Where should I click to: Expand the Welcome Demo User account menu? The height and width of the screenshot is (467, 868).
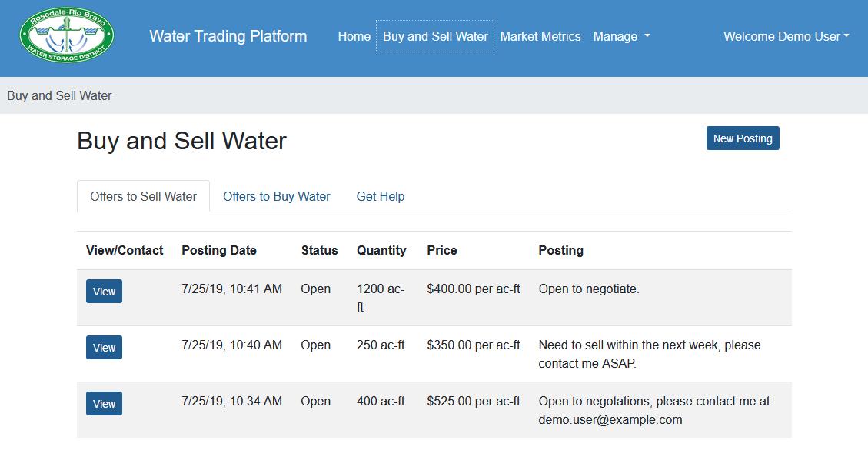785,35
